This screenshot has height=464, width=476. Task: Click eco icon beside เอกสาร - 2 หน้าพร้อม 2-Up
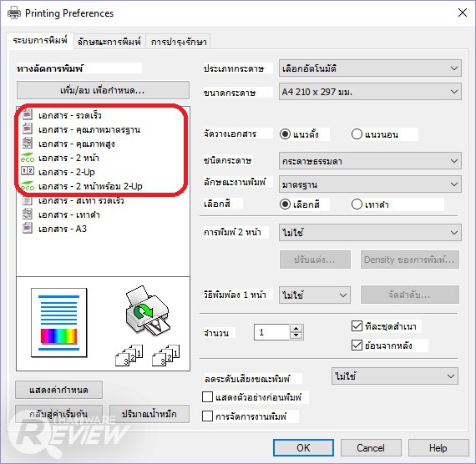tap(28, 186)
